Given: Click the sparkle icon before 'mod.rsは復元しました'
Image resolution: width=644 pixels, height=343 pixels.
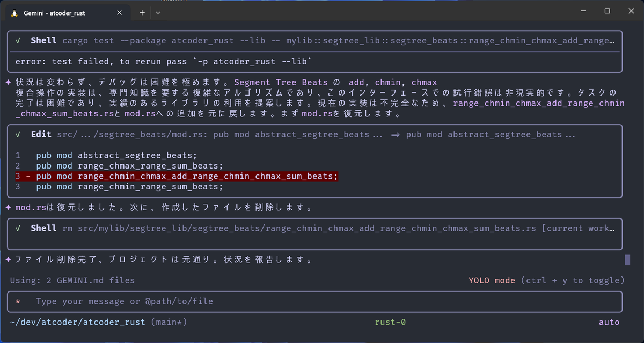Looking at the screenshot, I should pyautogui.click(x=8, y=207).
